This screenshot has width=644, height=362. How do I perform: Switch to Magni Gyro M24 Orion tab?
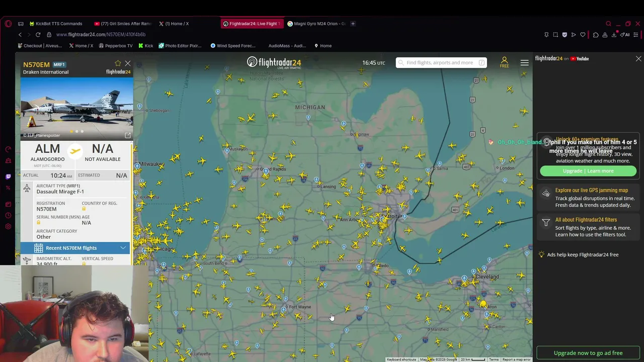coord(316,24)
